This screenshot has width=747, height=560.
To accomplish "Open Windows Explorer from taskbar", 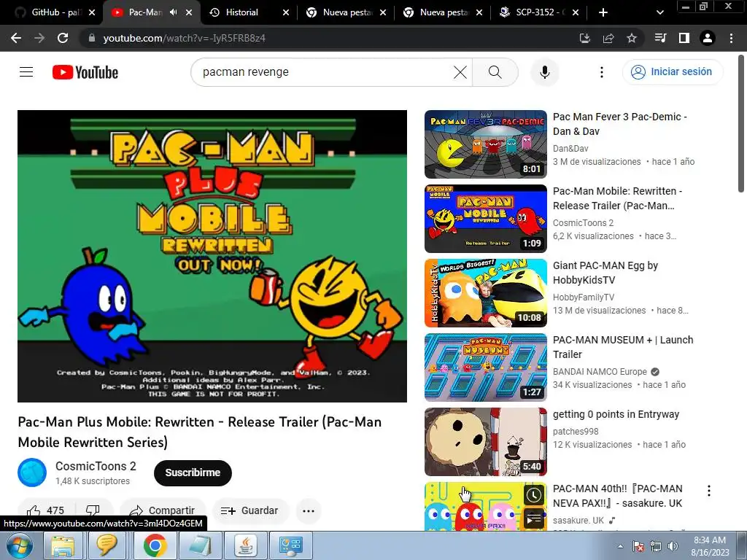I will [x=63, y=545].
